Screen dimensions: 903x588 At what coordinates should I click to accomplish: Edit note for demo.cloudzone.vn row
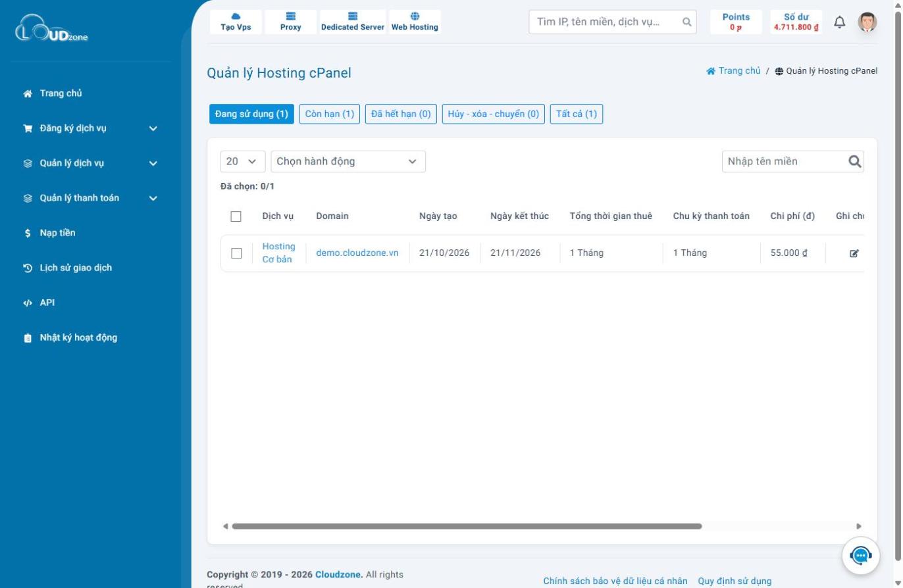pos(854,253)
